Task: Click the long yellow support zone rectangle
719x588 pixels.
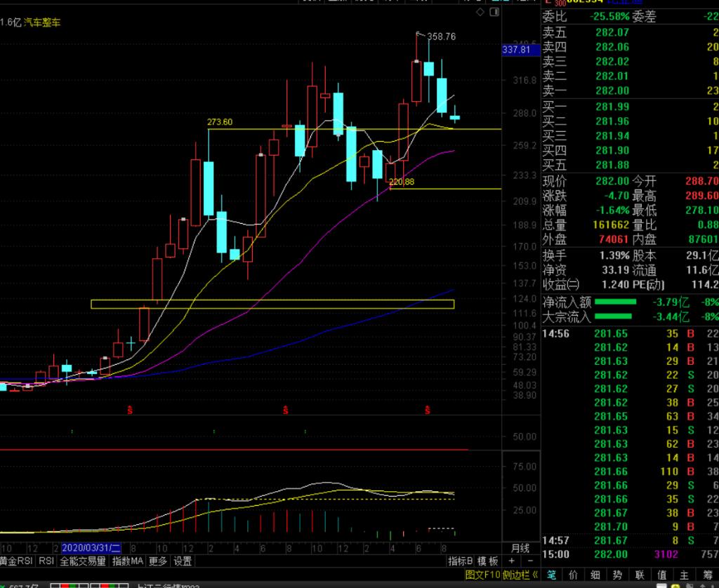Action: [272, 304]
